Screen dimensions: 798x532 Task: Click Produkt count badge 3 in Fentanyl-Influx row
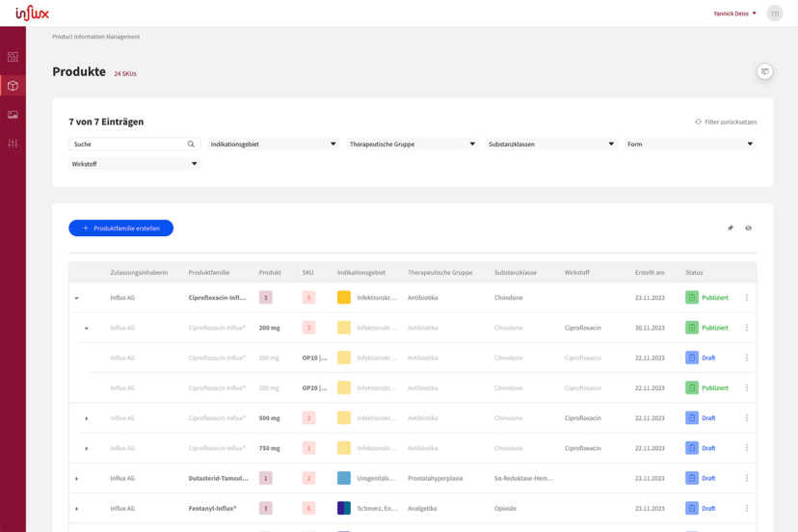pos(265,508)
